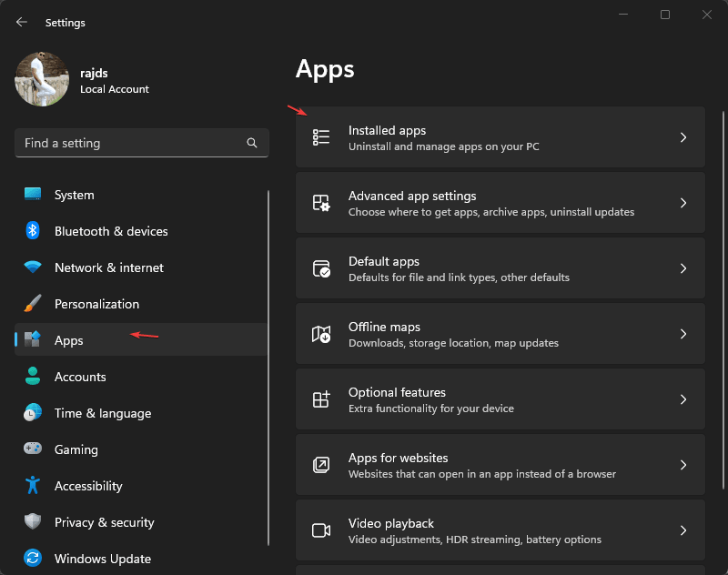Screen dimensions: 728x575
Task: Select the Optional features icon
Action: pyautogui.click(x=321, y=399)
